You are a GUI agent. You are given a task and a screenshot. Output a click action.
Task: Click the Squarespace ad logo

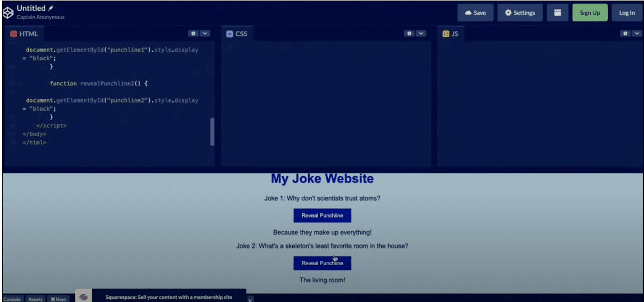point(84,297)
